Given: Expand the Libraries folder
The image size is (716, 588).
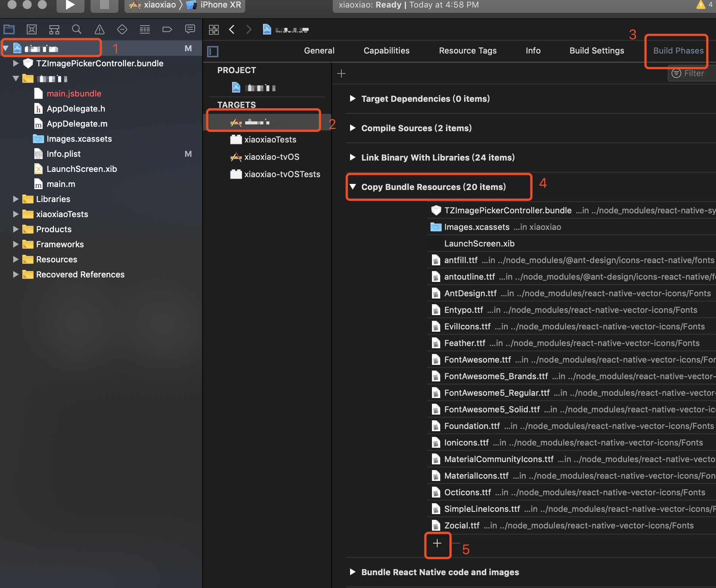Looking at the screenshot, I should [15, 199].
